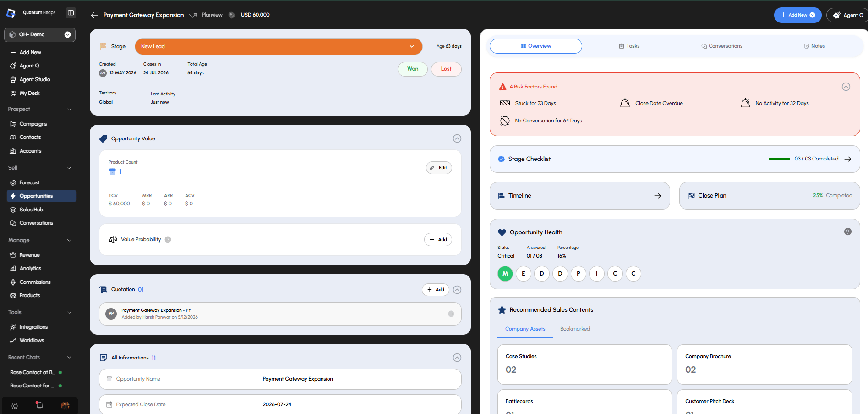The width and height of the screenshot is (868, 414).
Task: Mark the opportunity as Lost
Action: coord(446,69)
